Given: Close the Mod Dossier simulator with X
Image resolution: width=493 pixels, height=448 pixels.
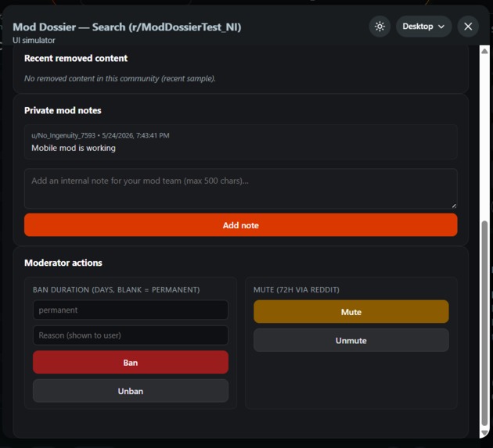Looking at the screenshot, I should 468,27.
